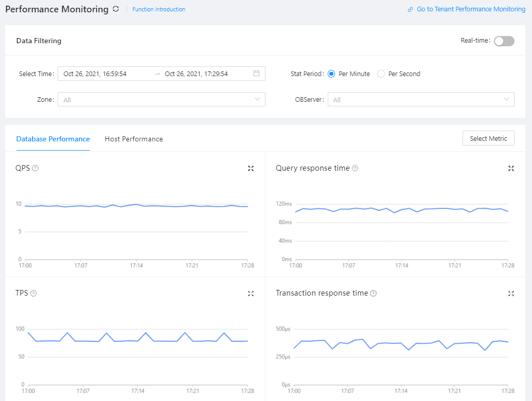
Task: Click the TPS help question icon
Action: tap(33, 293)
